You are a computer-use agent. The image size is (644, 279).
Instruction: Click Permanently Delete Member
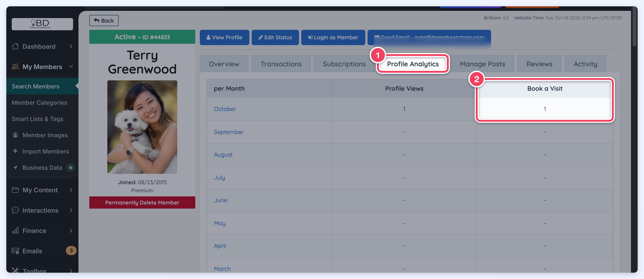click(x=142, y=202)
